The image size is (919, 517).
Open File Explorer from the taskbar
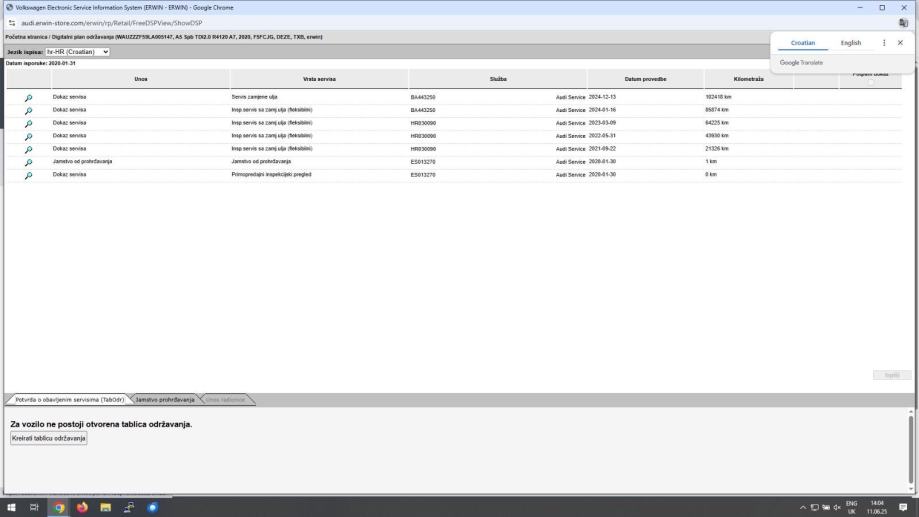pos(105,507)
